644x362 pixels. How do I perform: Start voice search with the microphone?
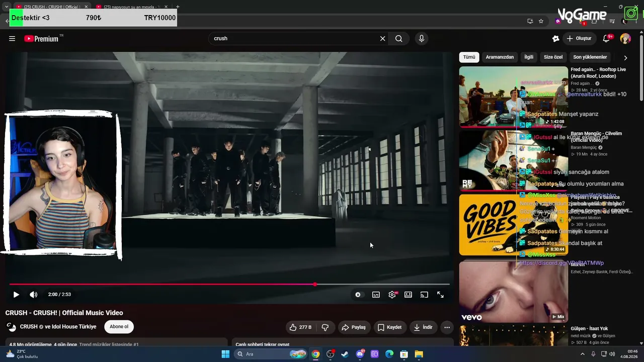422,39
